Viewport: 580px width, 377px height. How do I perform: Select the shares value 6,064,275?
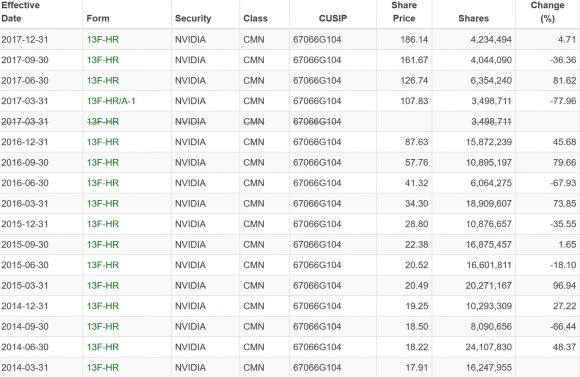click(491, 183)
